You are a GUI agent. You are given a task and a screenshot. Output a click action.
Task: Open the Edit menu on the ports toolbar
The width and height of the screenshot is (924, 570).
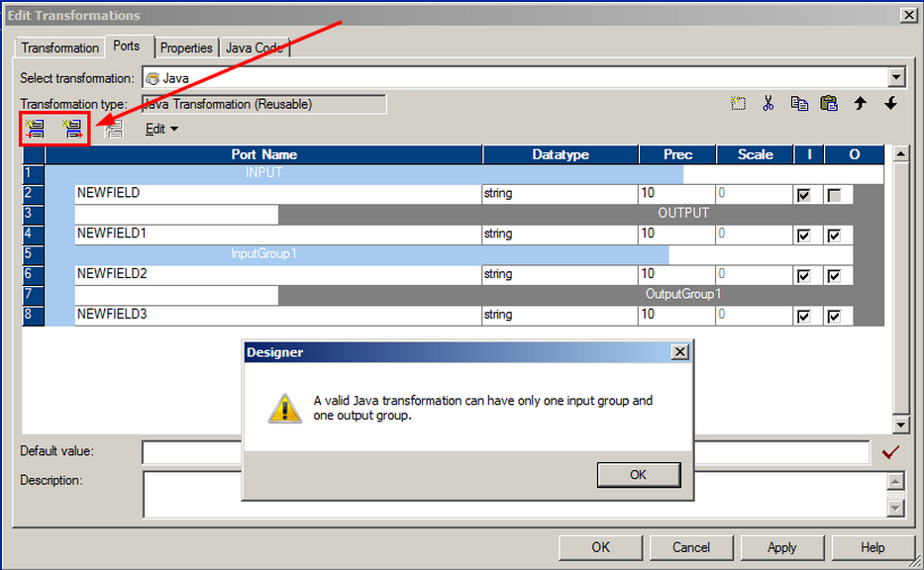point(159,129)
